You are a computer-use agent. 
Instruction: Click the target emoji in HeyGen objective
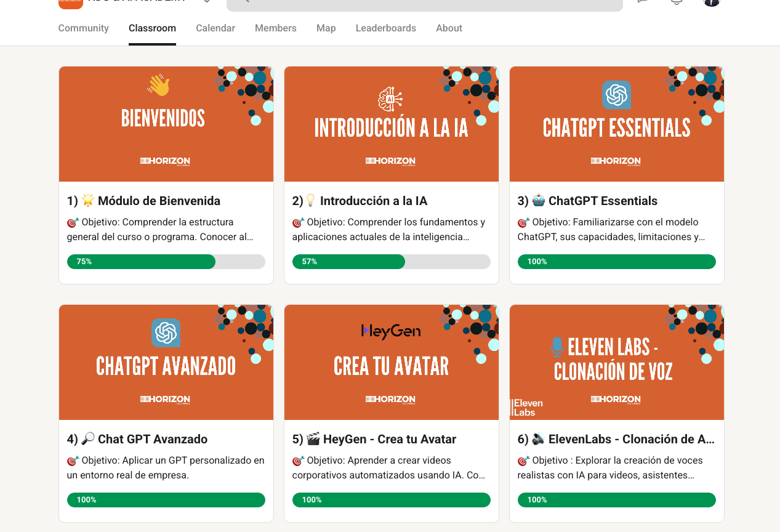coord(298,461)
